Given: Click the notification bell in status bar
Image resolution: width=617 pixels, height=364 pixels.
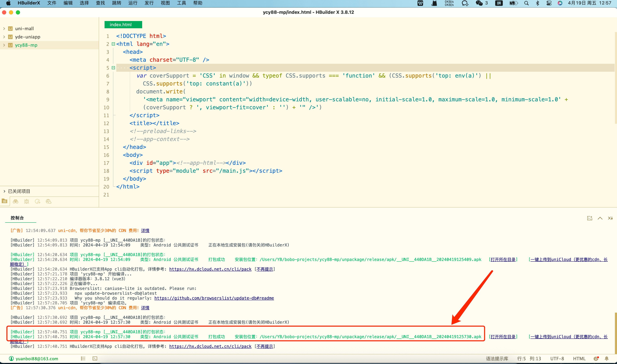Looking at the screenshot, I should point(606,358).
